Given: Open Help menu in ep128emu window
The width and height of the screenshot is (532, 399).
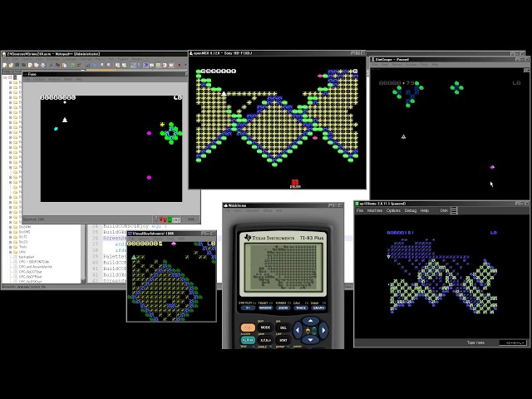Looking at the screenshot, I should point(425,210).
